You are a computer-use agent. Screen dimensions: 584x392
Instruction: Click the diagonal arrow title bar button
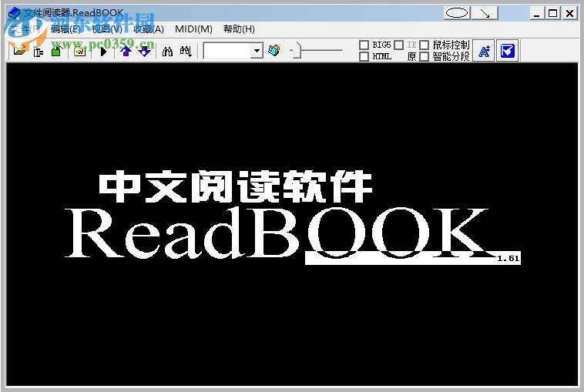[485, 13]
